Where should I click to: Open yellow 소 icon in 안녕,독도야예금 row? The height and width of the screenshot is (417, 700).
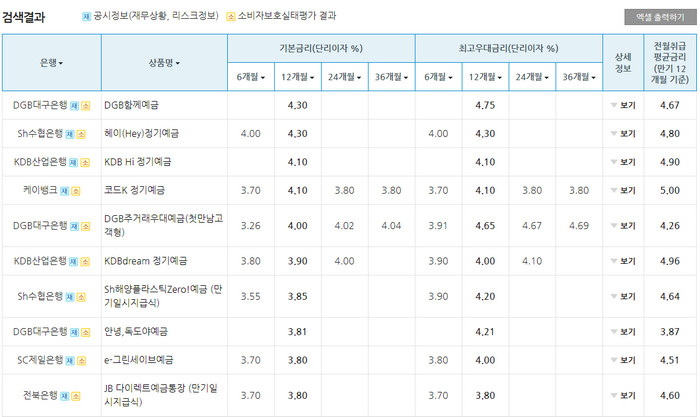click(85, 332)
